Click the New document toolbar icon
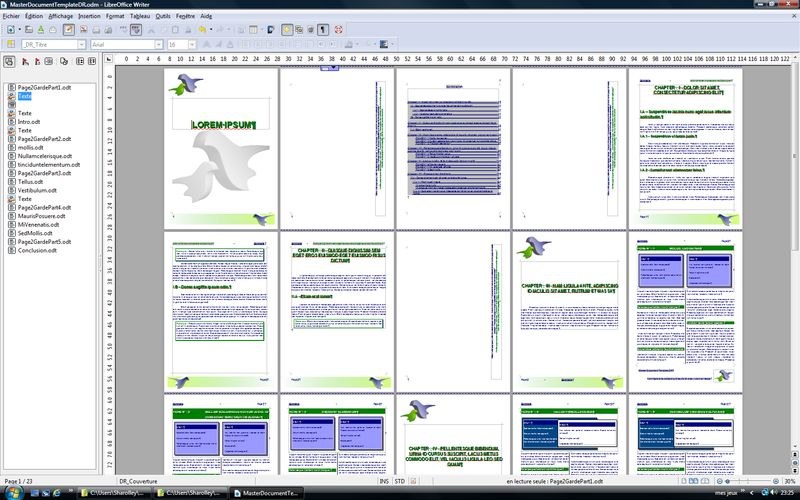 point(11,30)
